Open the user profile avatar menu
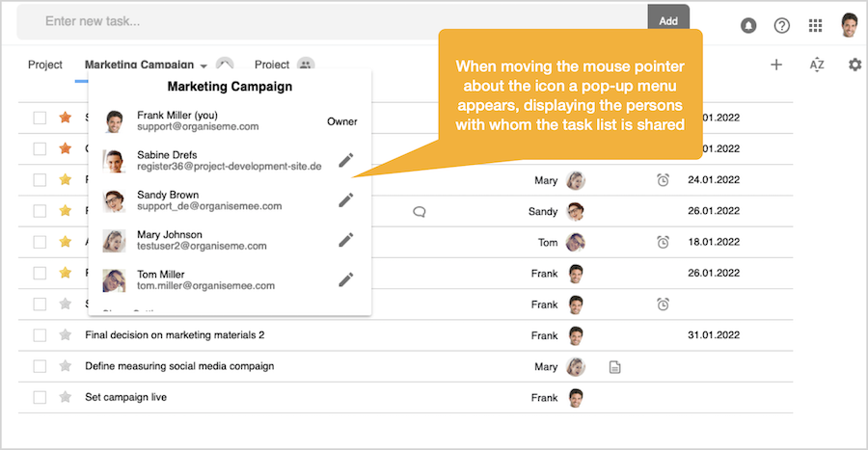This screenshot has height=450, width=868. click(850, 25)
